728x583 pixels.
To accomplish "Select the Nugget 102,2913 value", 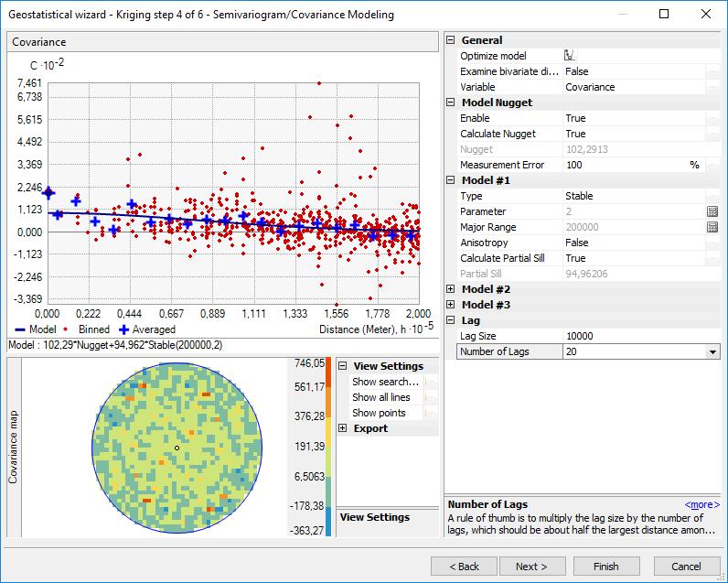I will pyautogui.click(x=587, y=149).
